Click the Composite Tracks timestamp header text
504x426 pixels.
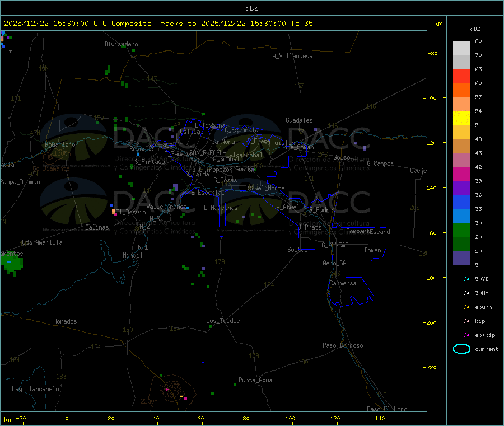[x=158, y=23]
